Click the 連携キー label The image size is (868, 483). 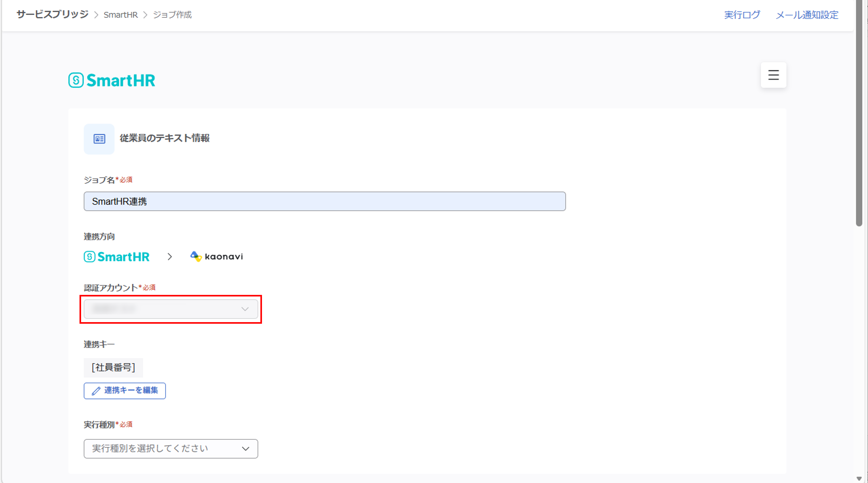point(99,344)
